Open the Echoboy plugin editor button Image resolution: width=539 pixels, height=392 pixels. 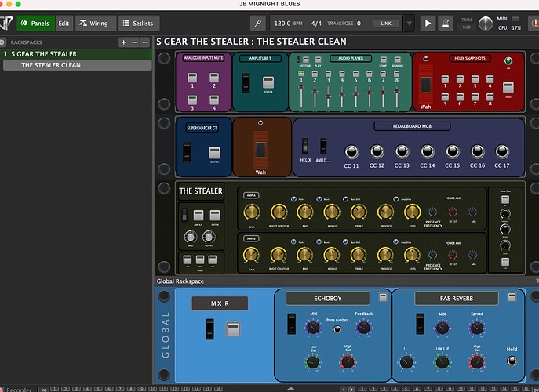coord(383,297)
